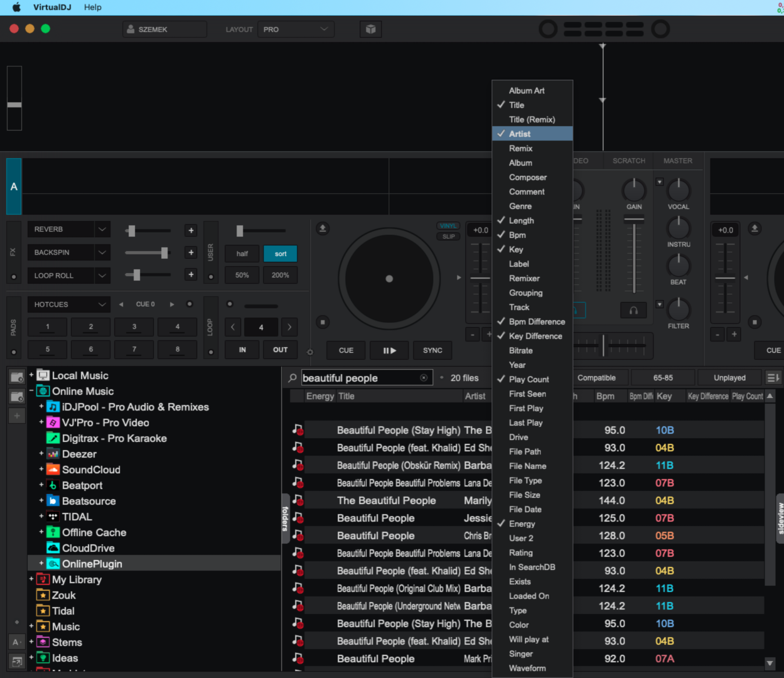Viewport: 784px width, 678px height.
Task: Uncheck the Bpm Difference column option
Action: click(x=532, y=321)
